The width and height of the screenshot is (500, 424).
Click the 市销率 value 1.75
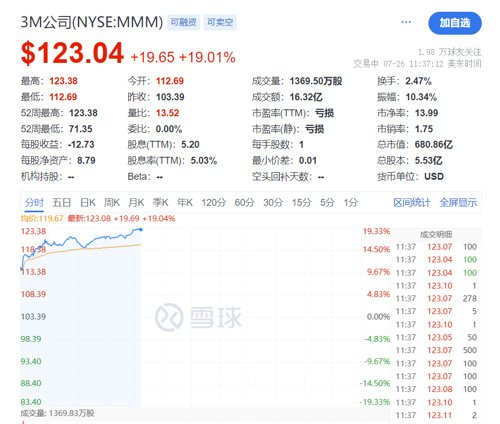pyautogui.click(x=424, y=129)
